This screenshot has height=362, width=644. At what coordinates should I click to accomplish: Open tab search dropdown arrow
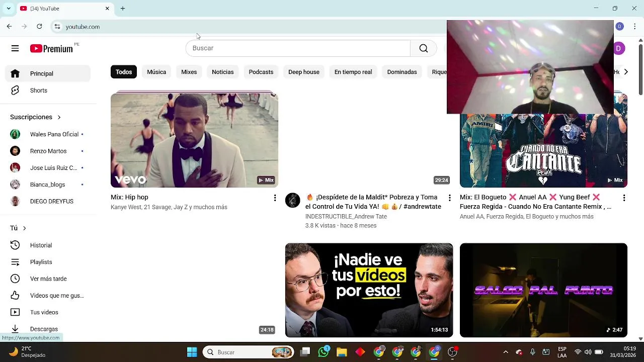tap(9, 9)
